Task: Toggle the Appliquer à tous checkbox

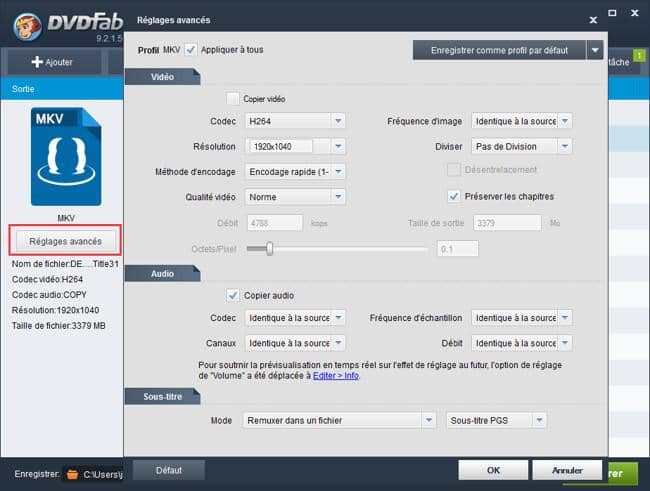Action: pyautogui.click(x=190, y=50)
